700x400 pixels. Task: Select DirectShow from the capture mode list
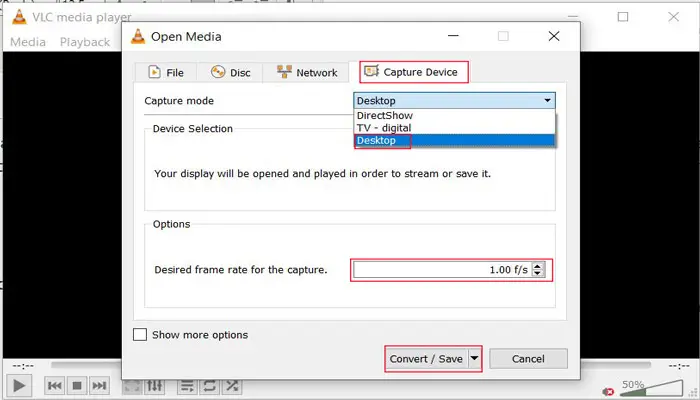coord(385,116)
